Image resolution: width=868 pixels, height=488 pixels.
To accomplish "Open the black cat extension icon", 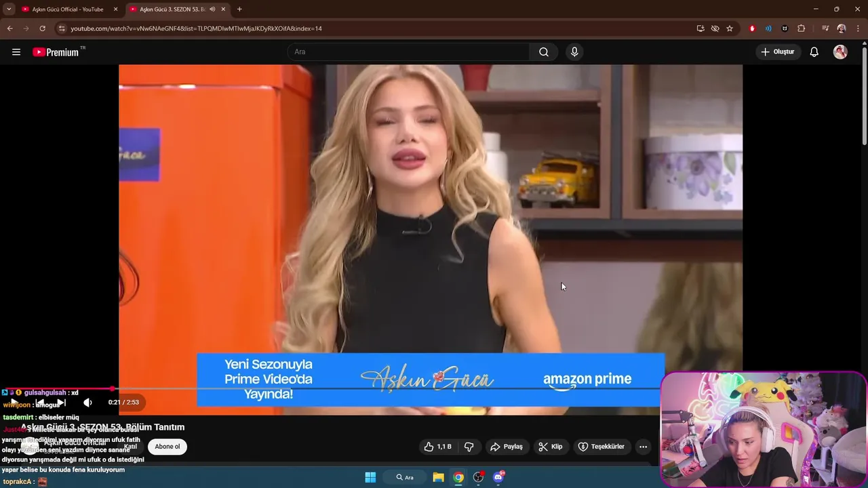I will coord(785,28).
